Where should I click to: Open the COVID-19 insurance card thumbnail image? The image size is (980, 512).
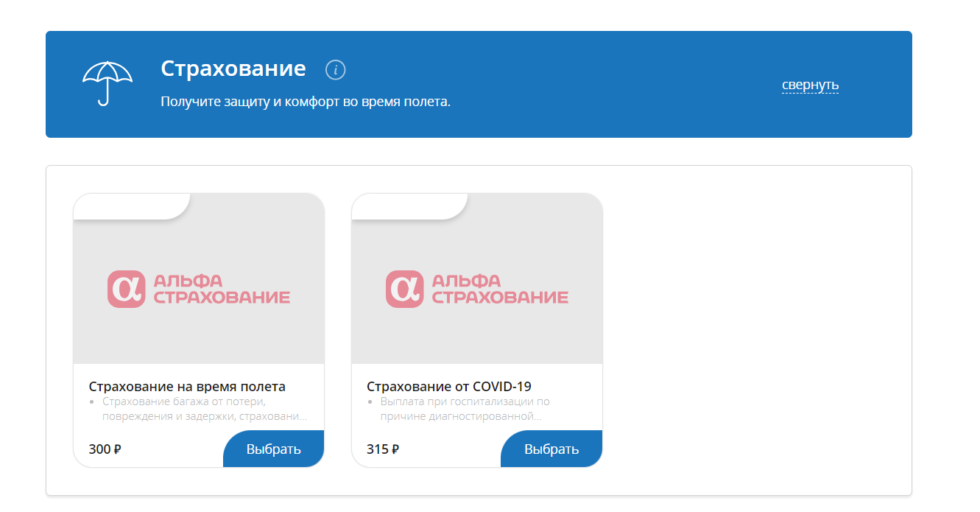476,278
